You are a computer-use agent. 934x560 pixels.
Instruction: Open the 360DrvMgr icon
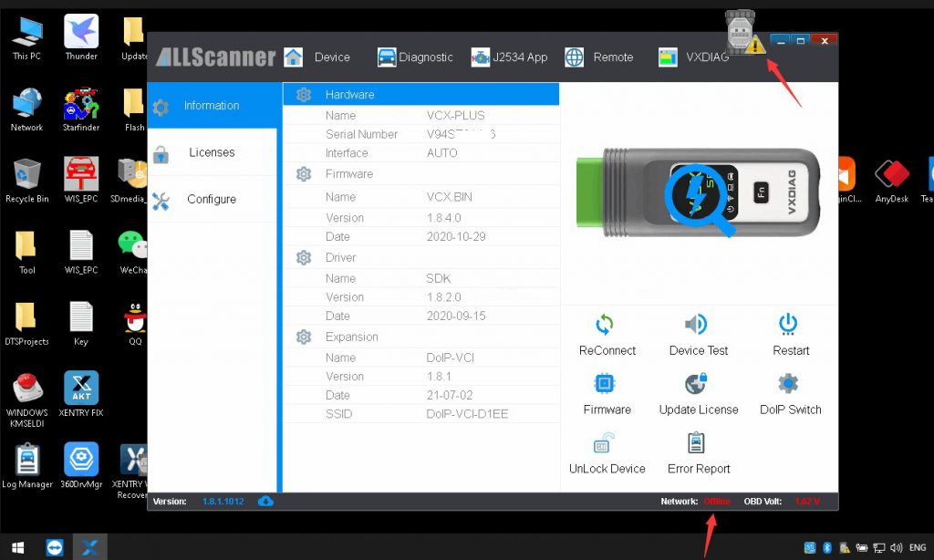click(81, 466)
